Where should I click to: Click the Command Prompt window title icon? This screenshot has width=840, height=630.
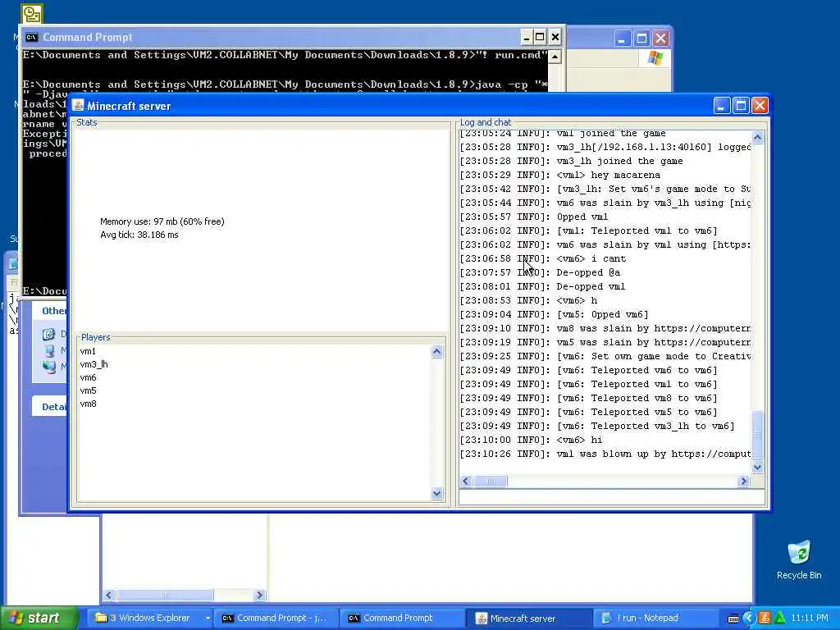click(32, 37)
